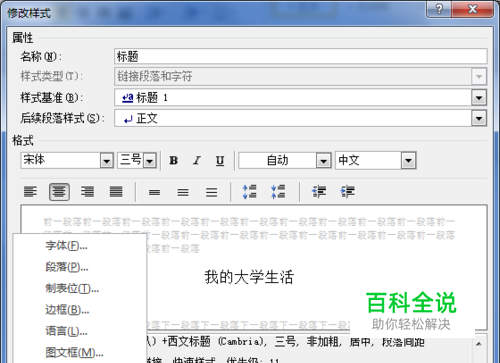Close the 修改样式 dialog

(472, 8)
